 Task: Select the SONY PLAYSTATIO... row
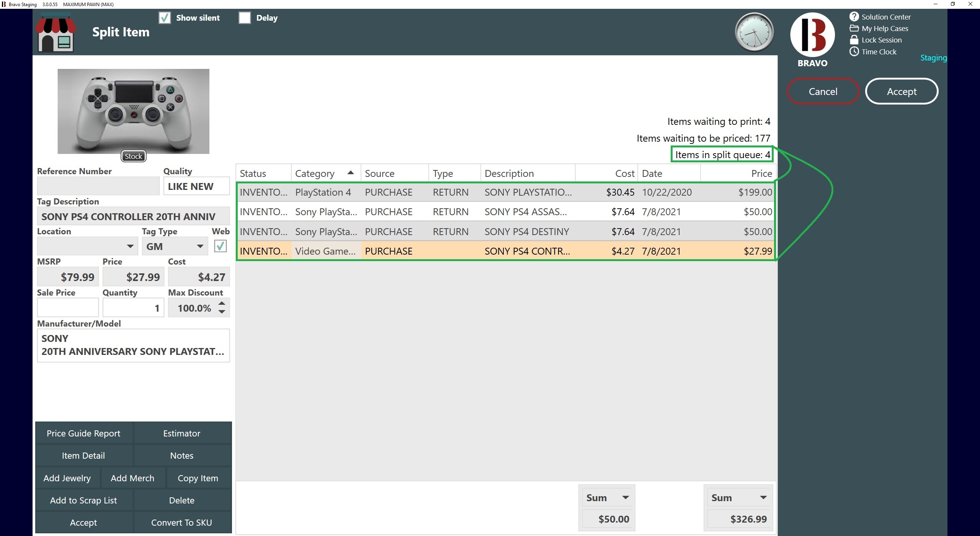[506, 192]
